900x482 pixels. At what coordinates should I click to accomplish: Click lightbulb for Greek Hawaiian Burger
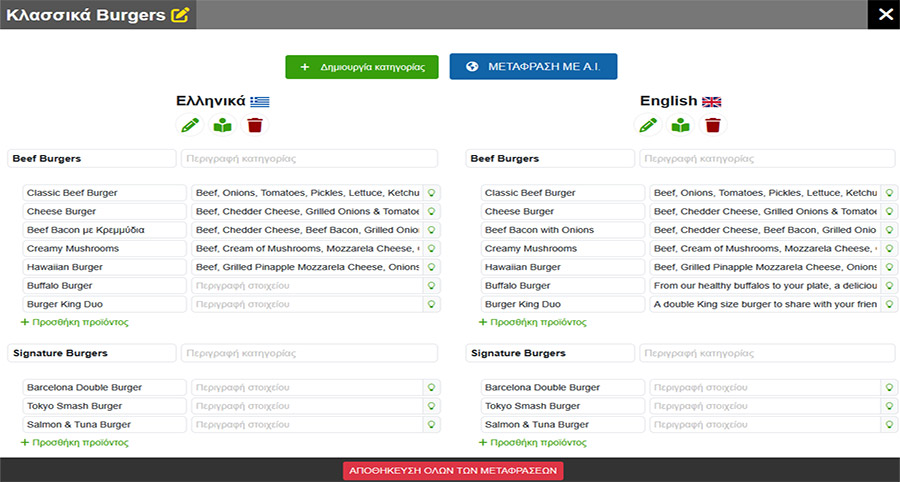[x=432, y=267]
